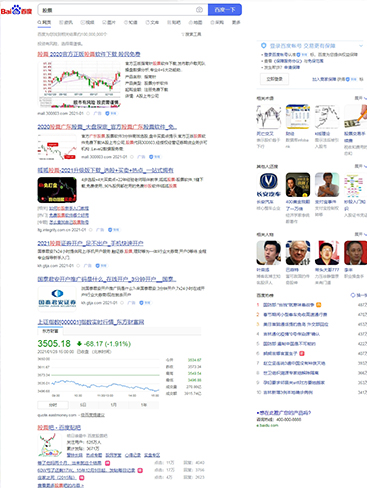Image resolution: width=367 pixels, height=488 pixels.
Task: Open the 死亡交叉 chart thumbnail
Action: 269,117
